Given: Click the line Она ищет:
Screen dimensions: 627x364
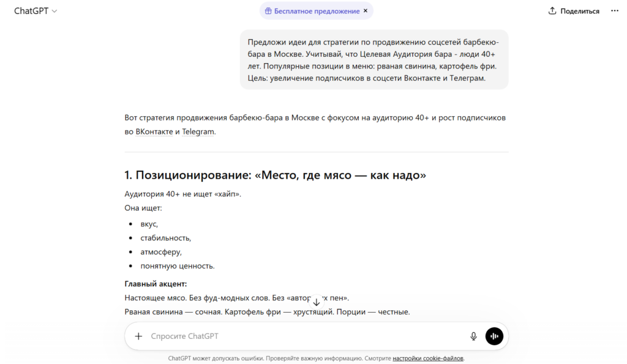Looking at the screenshot, I should [143, 208].
